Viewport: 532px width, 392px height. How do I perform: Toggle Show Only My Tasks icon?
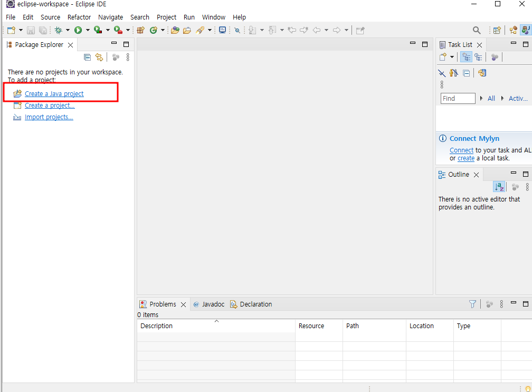click(x=454, y=73)
